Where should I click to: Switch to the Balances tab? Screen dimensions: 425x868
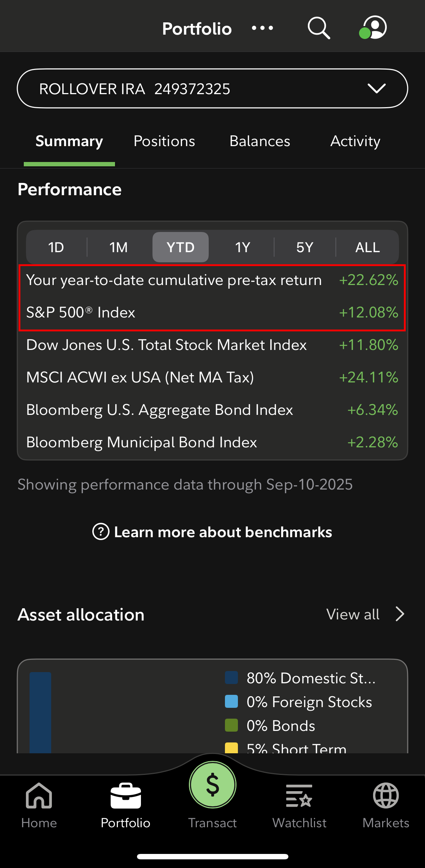(x=260, y=141)
